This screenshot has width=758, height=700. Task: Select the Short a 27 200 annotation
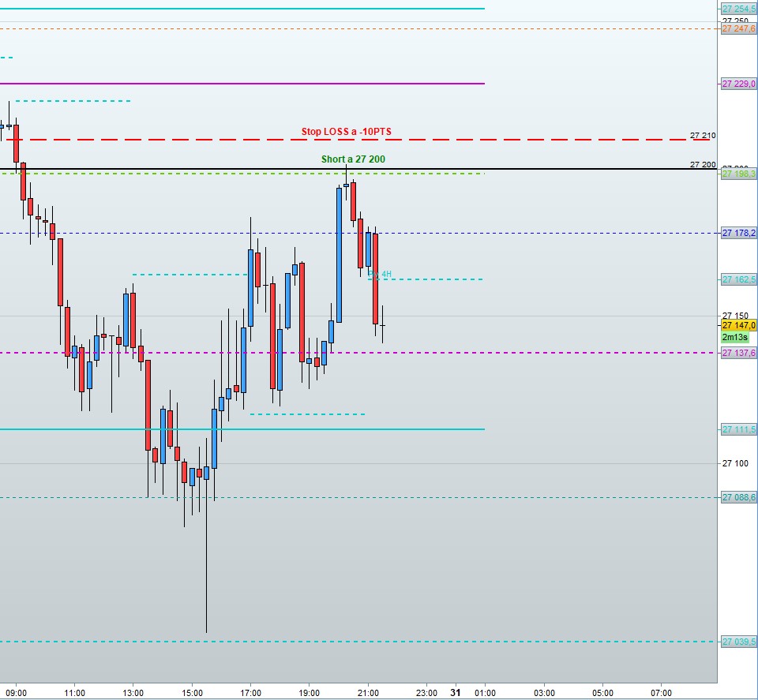click(354, 159)
